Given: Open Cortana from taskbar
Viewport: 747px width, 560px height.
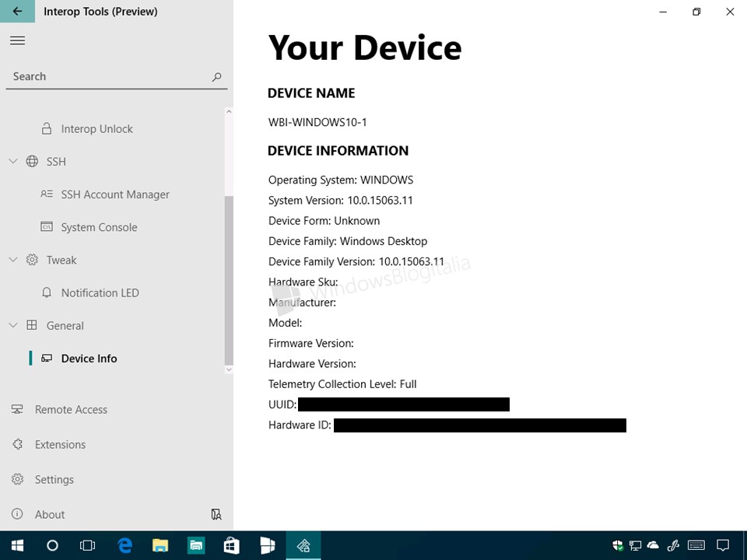Looking at the screenshot, I should pos(52,546).
